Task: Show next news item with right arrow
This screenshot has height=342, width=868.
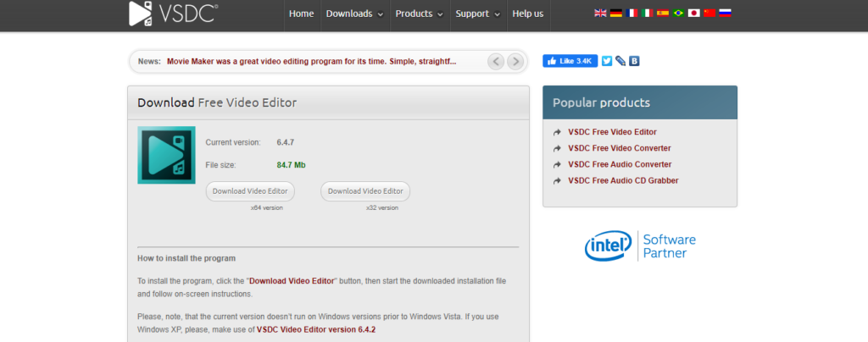Action: 515,61
